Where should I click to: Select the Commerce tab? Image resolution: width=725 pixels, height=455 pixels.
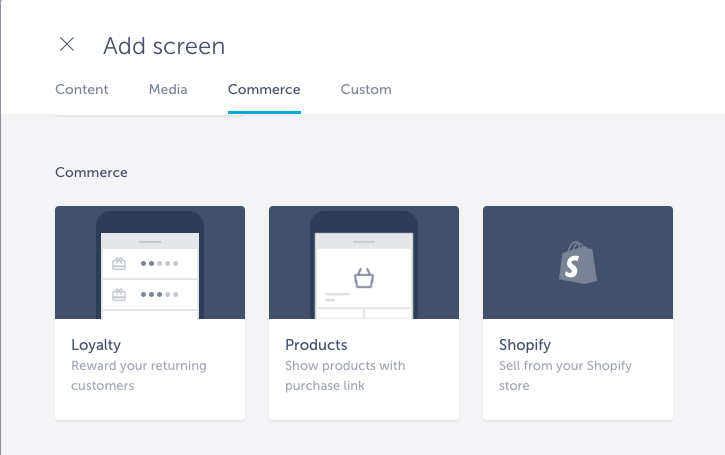tap(264, 89)
